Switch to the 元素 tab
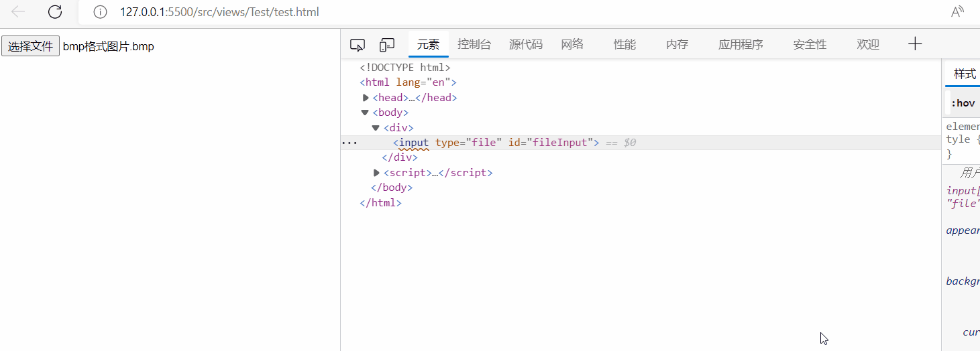The image size is (980, 351). 428,45
